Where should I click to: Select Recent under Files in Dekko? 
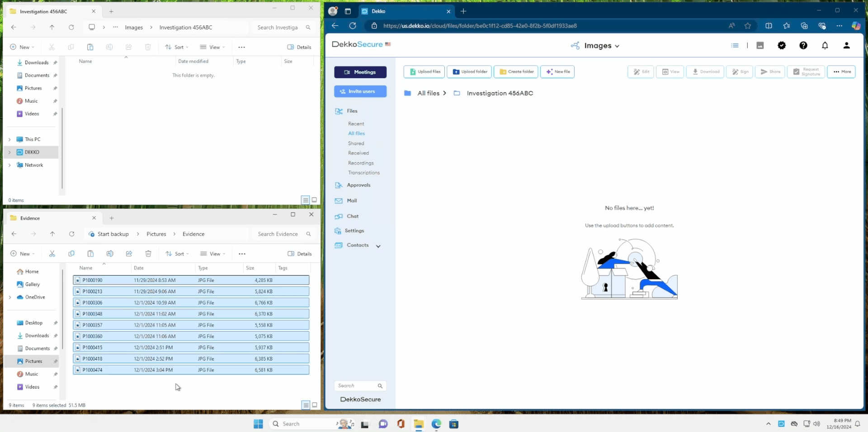356,124
